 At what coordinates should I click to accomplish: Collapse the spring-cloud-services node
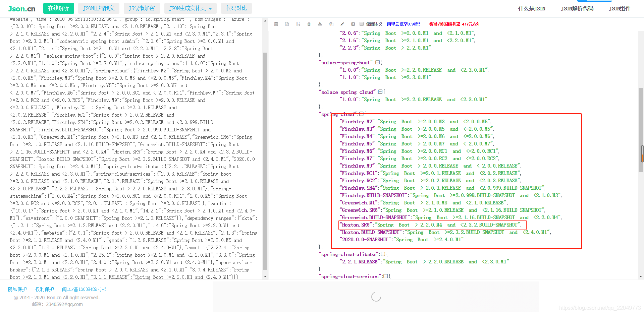click(x=385, y=276)
